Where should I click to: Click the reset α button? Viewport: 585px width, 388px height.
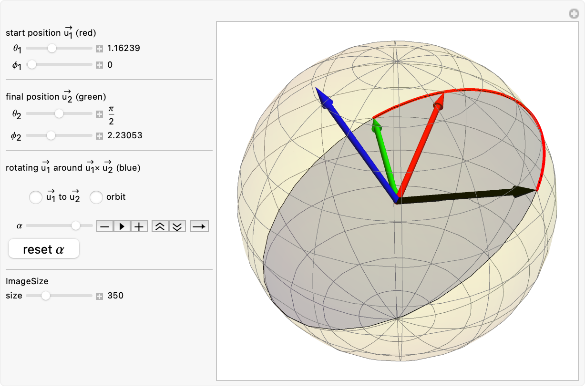coord(44,249)
